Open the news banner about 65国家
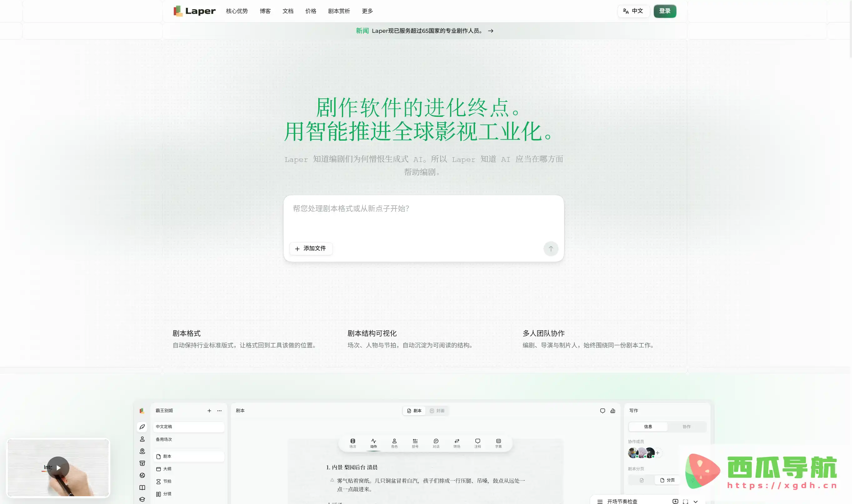Image resolution: width=852 pixels, height=504 pixels. coord(424,31)
